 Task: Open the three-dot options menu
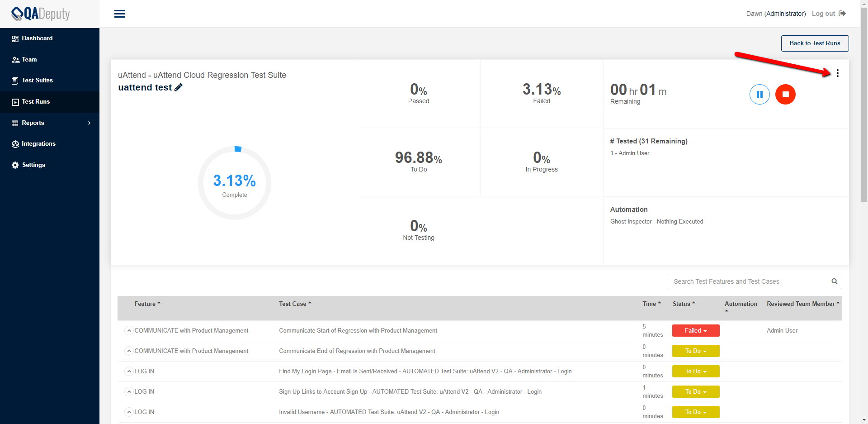[838, 73]
